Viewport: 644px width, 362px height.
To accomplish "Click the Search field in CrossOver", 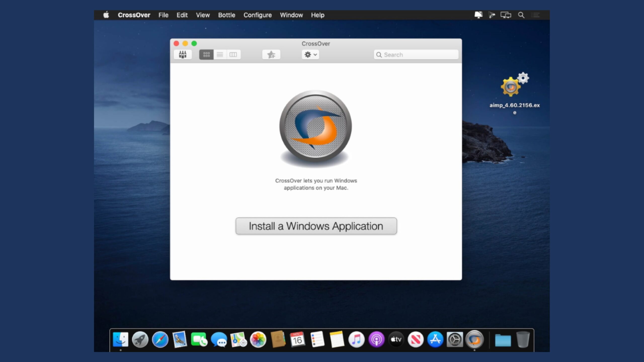I will tap(416, 55).
